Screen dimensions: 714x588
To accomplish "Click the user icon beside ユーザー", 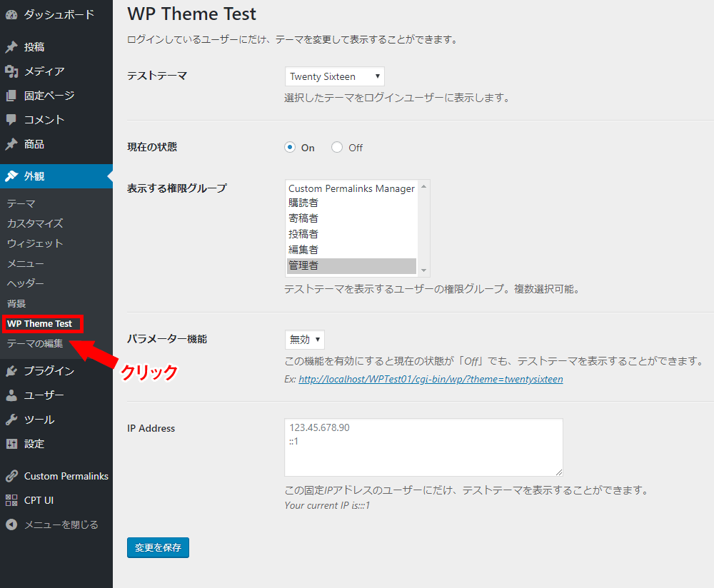I will point(11,395).
